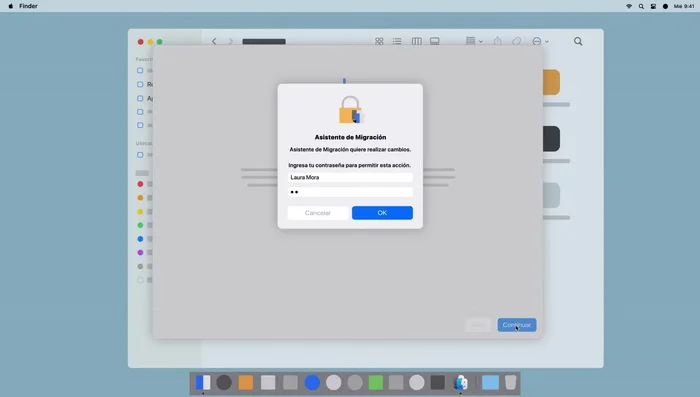
Task: Open the blue folder in the Dock
Action: pyautogui.click(x=490, y=382)
